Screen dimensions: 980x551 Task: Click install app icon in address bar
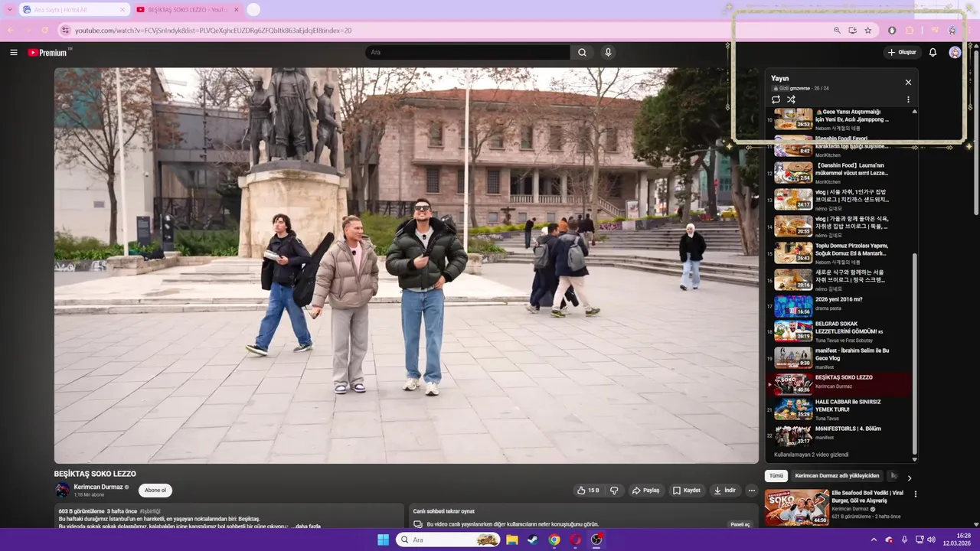point(852,30)
